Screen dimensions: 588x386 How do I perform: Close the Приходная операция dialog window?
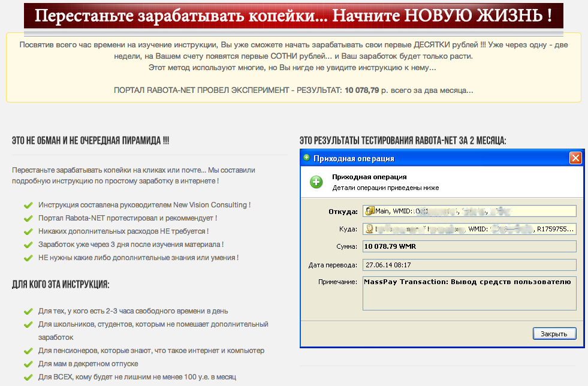click(x=575, y=158)
